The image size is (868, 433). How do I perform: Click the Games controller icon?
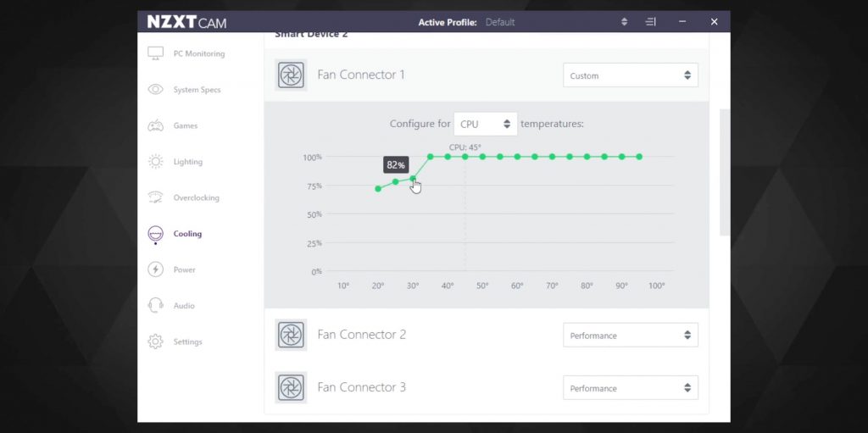tap(156, 125)
